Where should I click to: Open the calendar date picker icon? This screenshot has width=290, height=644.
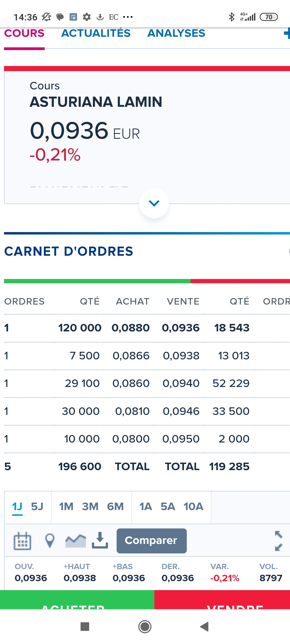pyautogui.click(x=22, y=541)
